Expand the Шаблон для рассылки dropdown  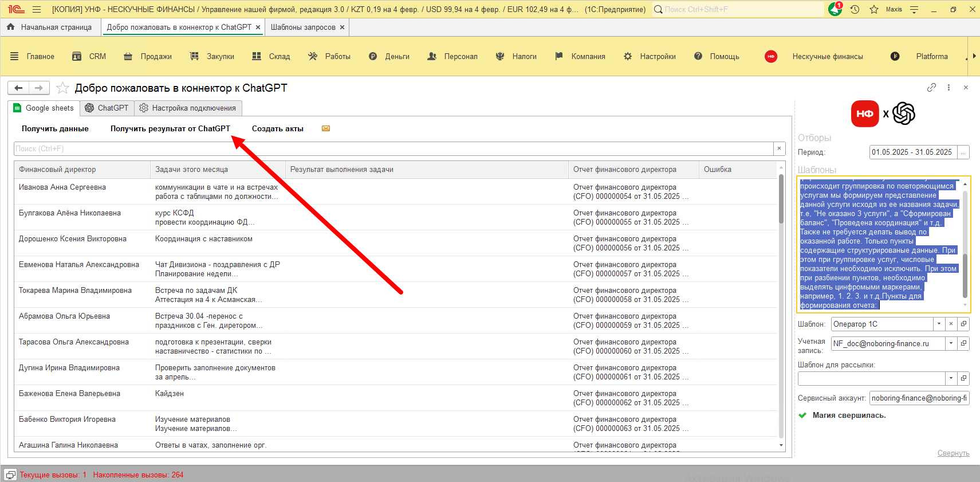click(951, 378)
